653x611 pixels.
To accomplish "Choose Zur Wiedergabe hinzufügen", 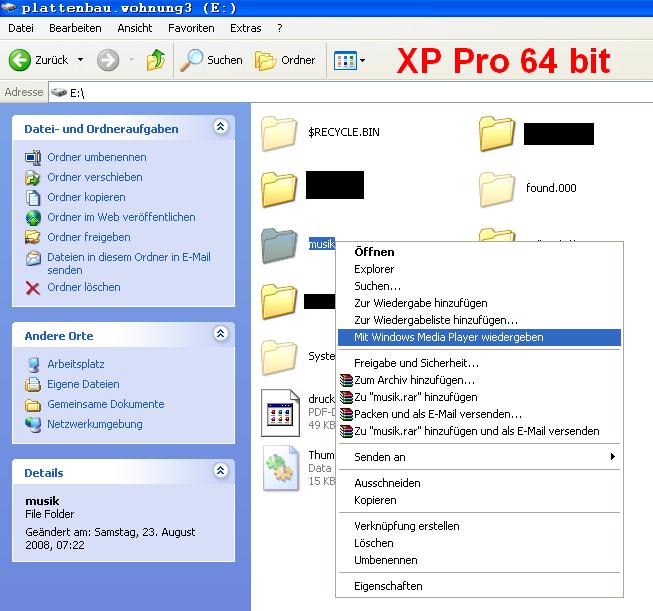I will click(479, 303).
